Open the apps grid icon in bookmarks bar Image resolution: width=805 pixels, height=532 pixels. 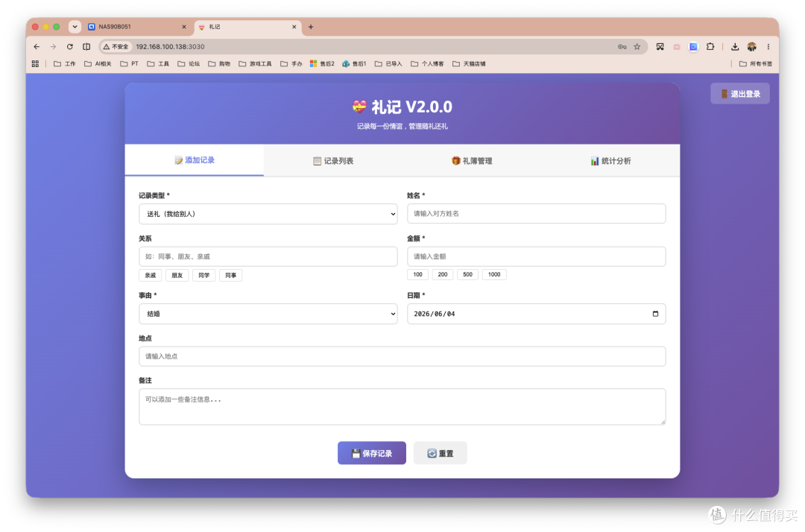[x=35, y=63]
